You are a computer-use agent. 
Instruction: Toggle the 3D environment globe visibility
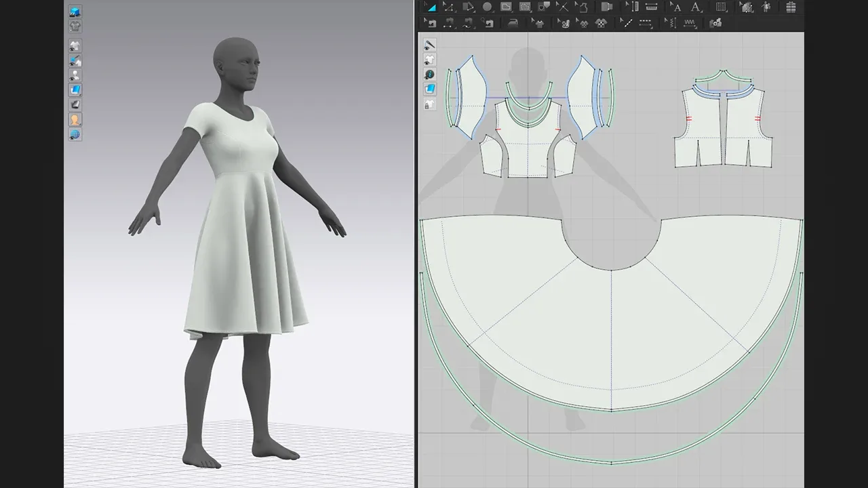(x=75, y=134)
